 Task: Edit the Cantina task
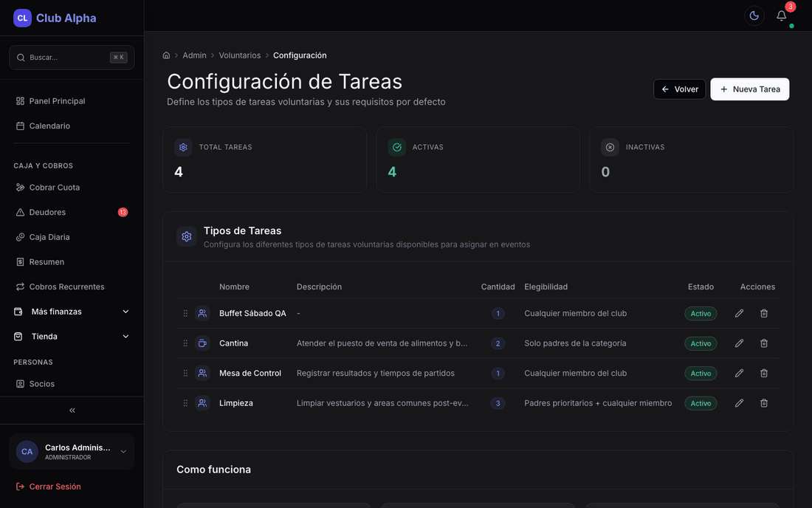(x=739, y=343)
